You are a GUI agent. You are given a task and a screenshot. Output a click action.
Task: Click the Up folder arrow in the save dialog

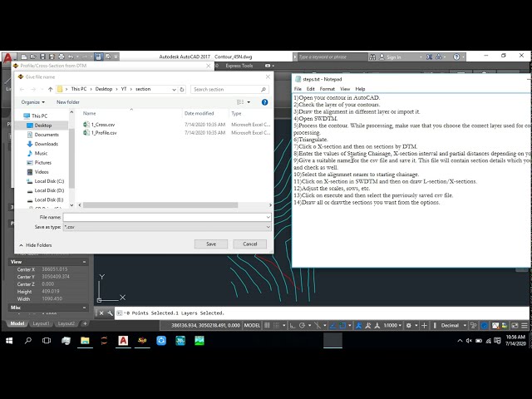click(51, 89)
